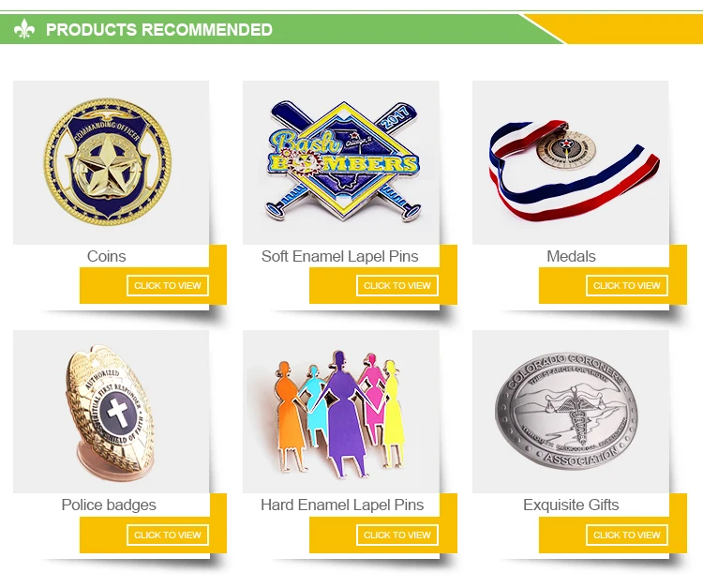
Task: Open the Medals category title
Action: [x=571, y=257]
